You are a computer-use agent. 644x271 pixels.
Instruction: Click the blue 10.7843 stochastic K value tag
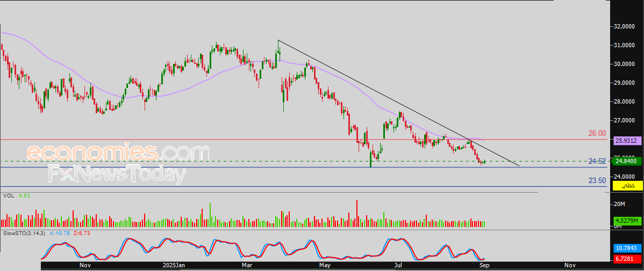627,248
